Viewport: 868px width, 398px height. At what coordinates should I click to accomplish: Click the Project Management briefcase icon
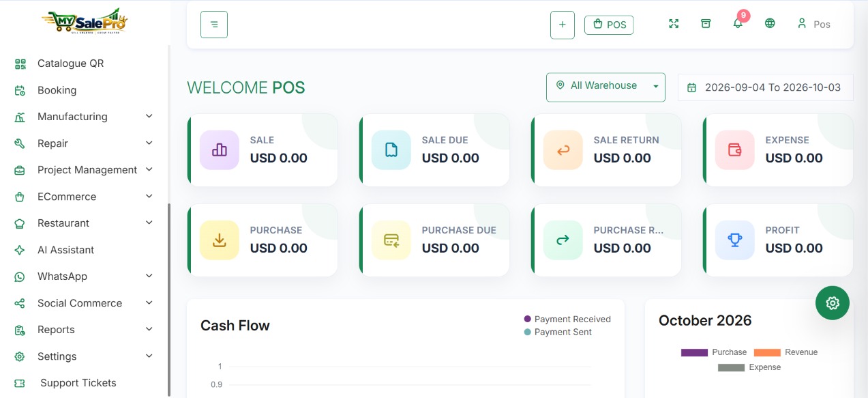point(20,170)
